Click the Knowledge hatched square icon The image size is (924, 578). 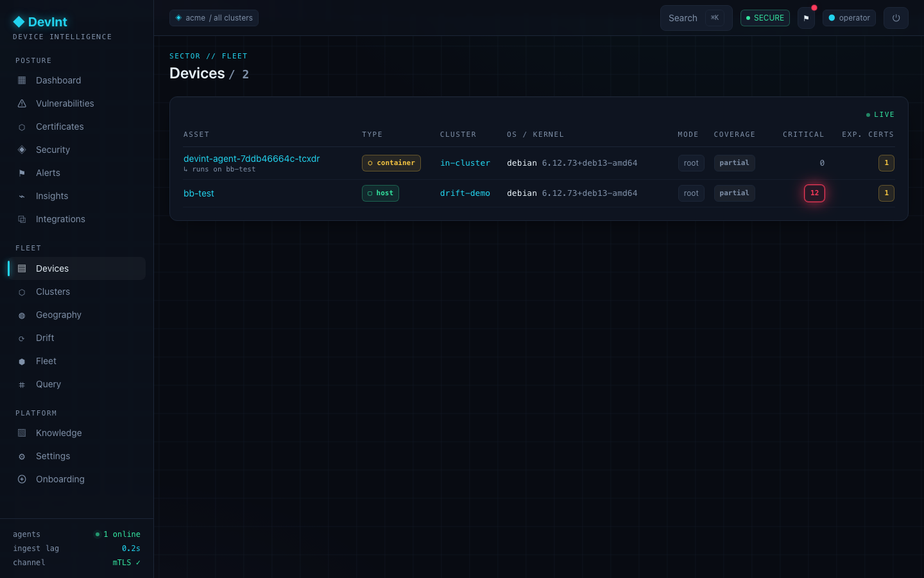(x=22, y=433)
